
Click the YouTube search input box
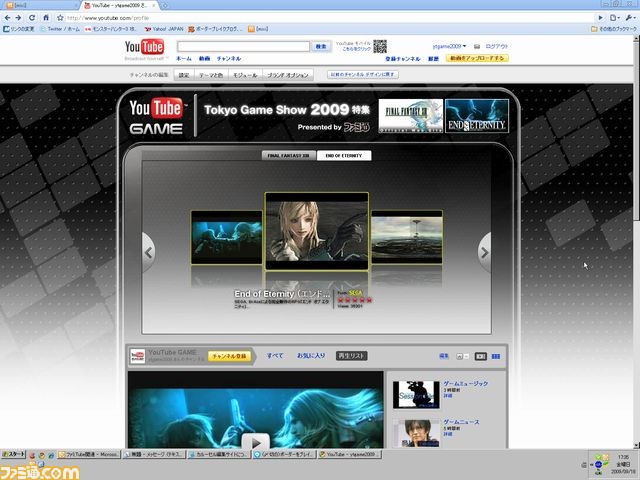point(243,47)
